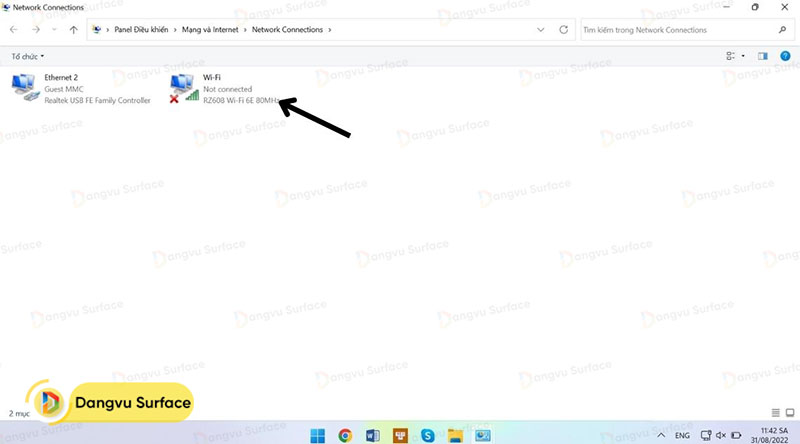Image resolution: width=800 pixels, height=444 pixels.
Task: Click the battery tray icon
Action: pos(736,435)
